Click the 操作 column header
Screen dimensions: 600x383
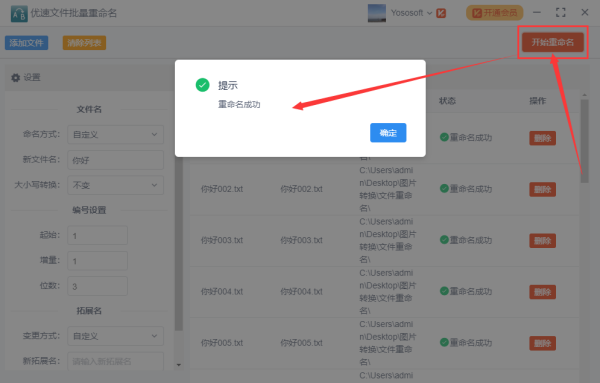538,101
